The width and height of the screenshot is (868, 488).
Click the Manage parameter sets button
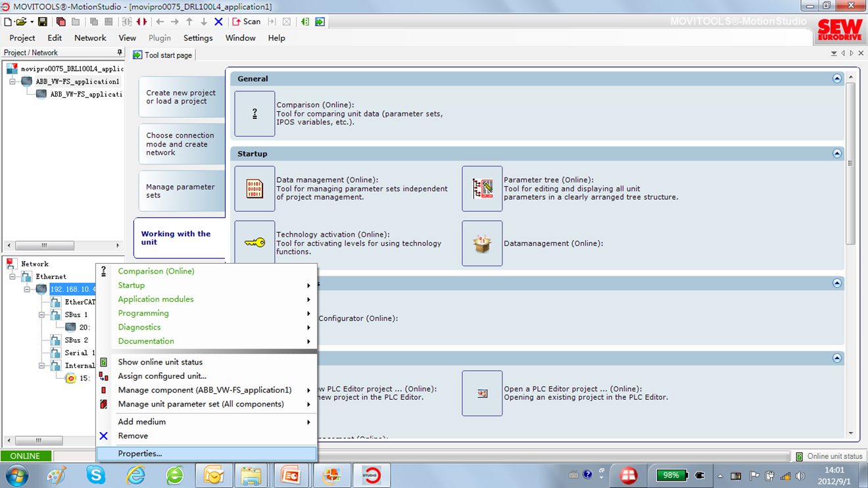click(x=181, y=191)
